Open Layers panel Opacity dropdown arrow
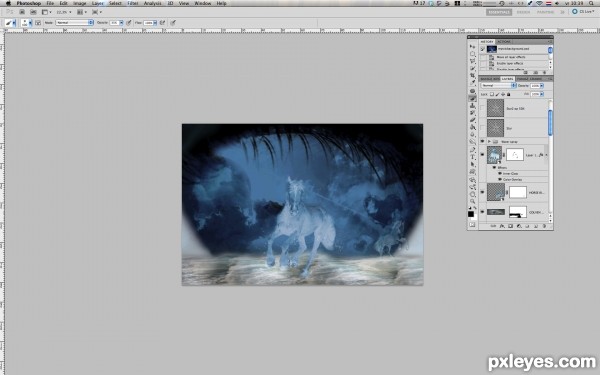This screenshot has width=600, height=375. click(541, 85)
